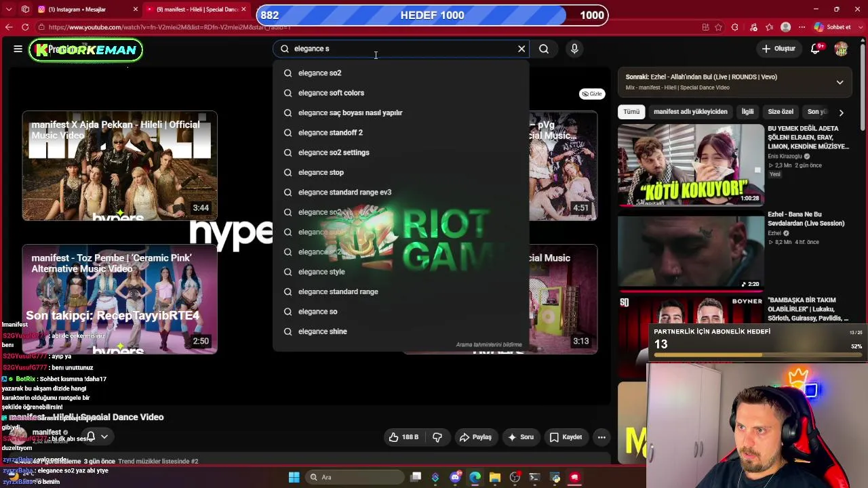Choose the suggestion elegance shine
The width and height of the screenshot is (868, 488).
(401, 331)
